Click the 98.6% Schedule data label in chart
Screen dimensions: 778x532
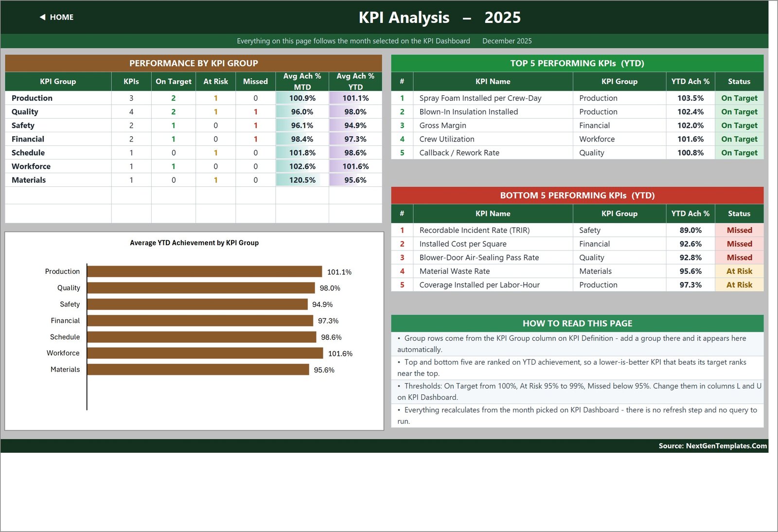tap(331, 337)
